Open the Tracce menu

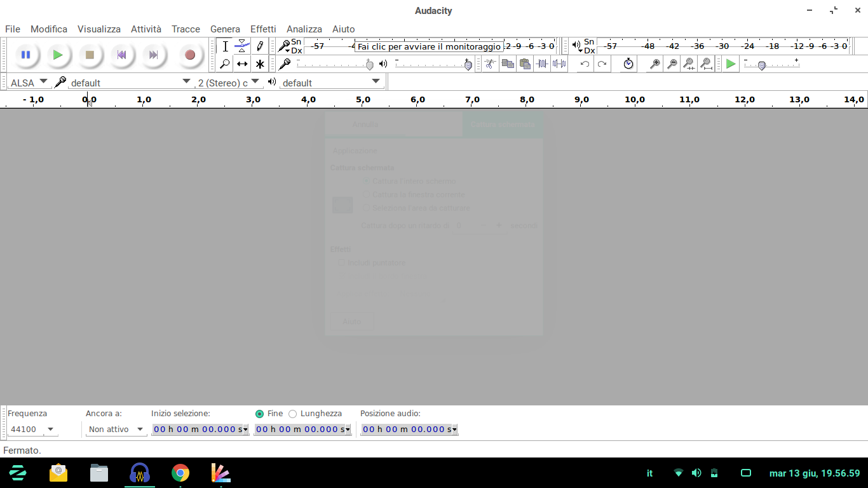pyautogui.click(x=186, y=29)
